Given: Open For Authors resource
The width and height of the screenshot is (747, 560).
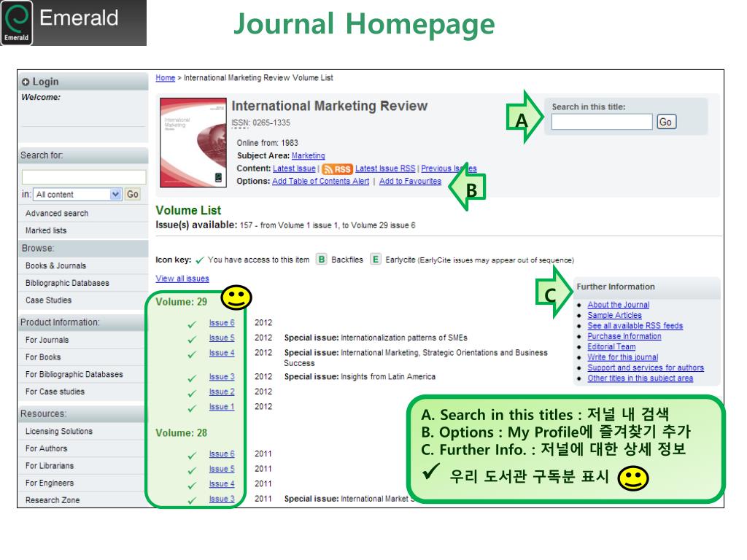Looking at the screenshot, I should point(46,448).
